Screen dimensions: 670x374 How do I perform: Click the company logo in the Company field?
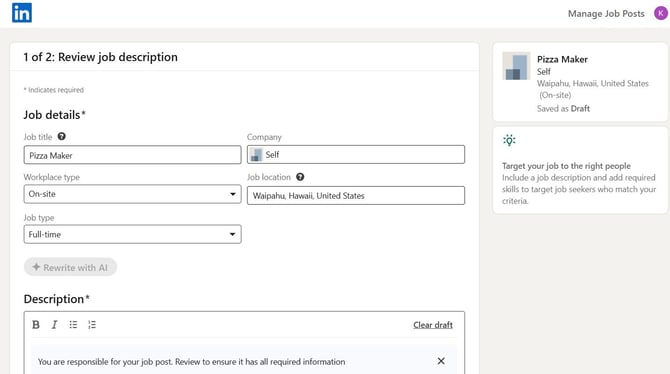(256, 155)
